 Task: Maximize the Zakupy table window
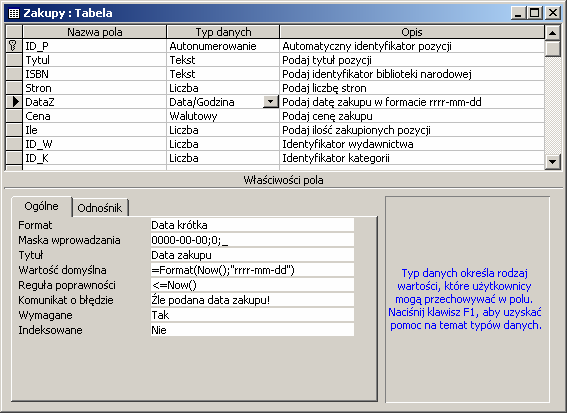(534, 13)
